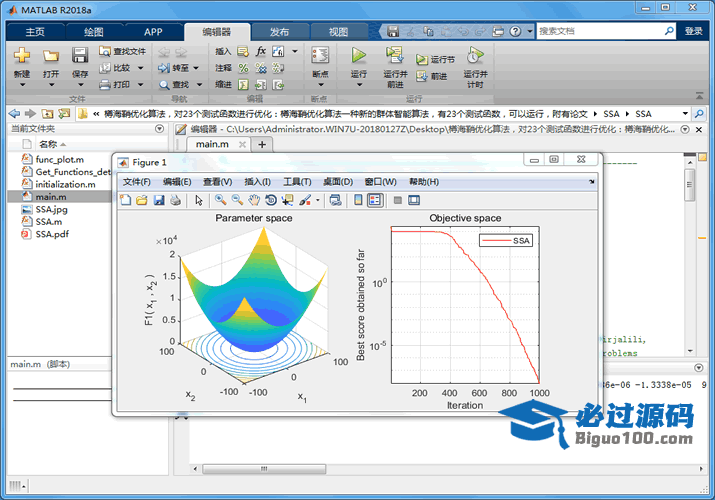715x500 pixels.
Task: Click the uncomment icon with the blue cross
Action: tap(261, 68)
